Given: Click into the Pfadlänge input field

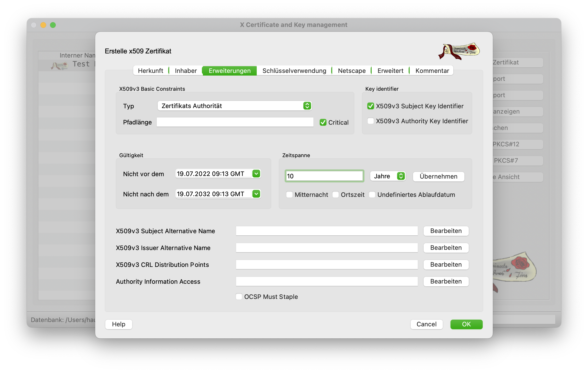Looking at the screenshot, I should pos(235,122).
